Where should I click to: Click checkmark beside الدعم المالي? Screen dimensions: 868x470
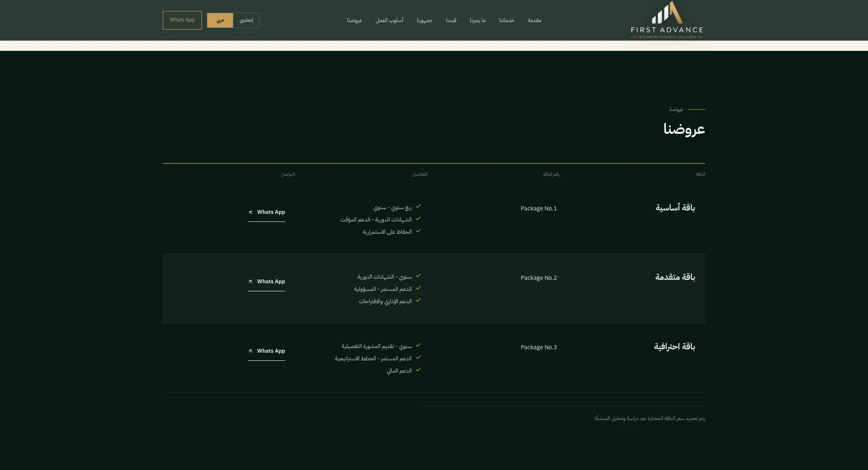tap(418, 370)
